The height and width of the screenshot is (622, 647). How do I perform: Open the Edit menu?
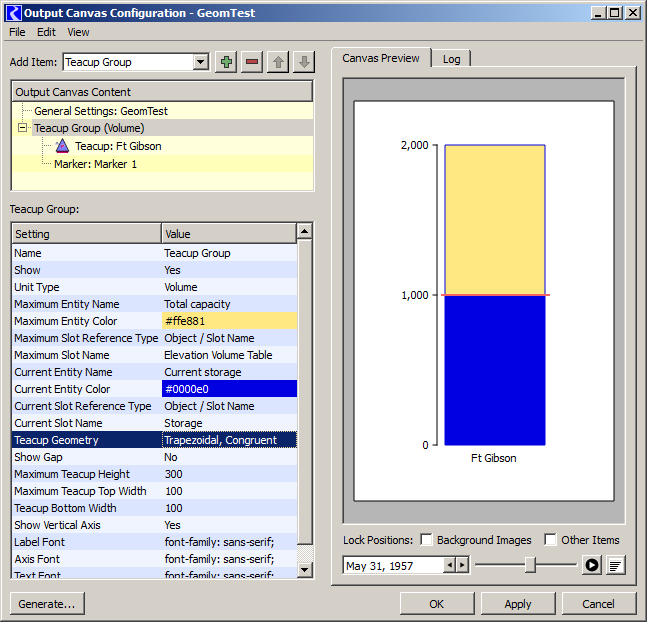(x=46, y=32)
